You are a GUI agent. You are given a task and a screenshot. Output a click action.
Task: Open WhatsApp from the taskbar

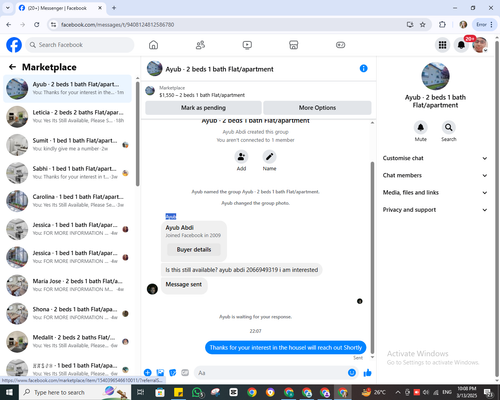click(198, 392)
